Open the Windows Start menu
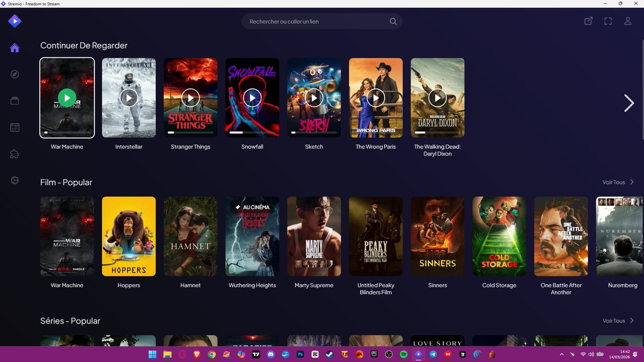The height and width of the screenshot is (362, 644). (152, 354)
